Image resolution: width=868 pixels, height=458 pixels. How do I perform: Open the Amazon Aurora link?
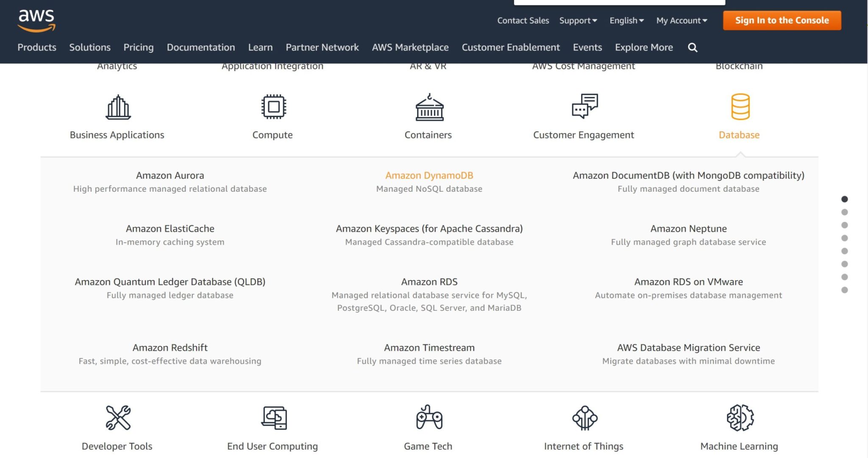(x=170, y=175)
